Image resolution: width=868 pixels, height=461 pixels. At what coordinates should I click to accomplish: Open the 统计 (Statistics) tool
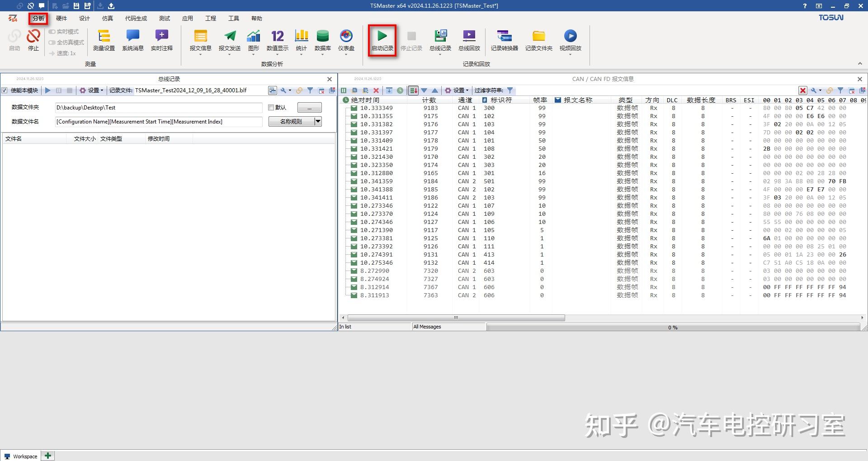coord(301,41)
